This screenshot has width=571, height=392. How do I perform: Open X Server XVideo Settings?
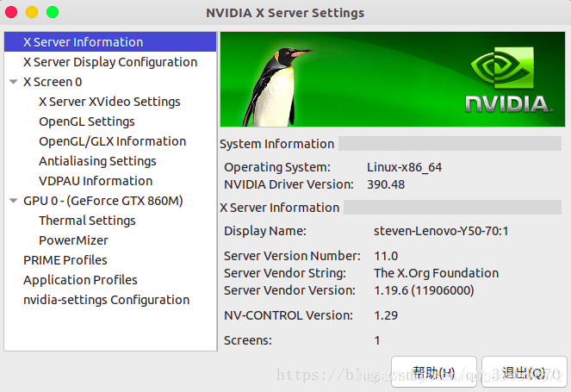(x=109, y=102)
